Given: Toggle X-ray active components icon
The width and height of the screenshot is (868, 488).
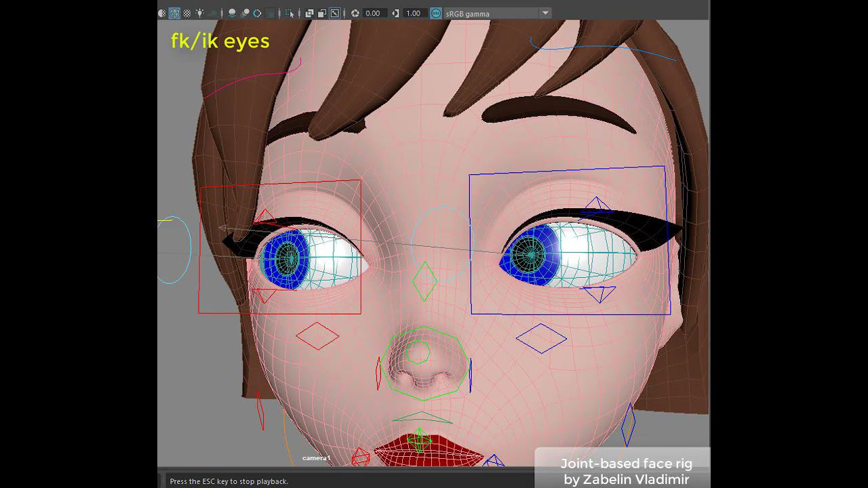Looking at the screenshot, I should click(322, 13).
